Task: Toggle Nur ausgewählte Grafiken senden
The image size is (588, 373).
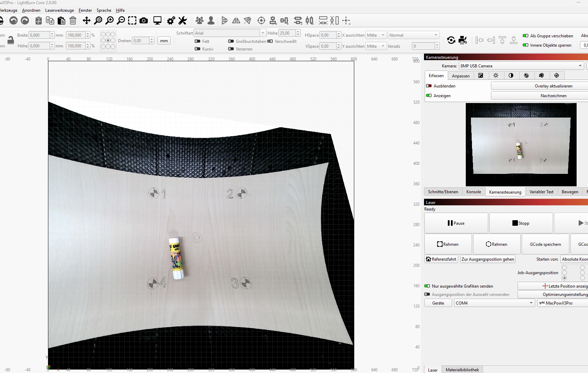Action: 428,286
